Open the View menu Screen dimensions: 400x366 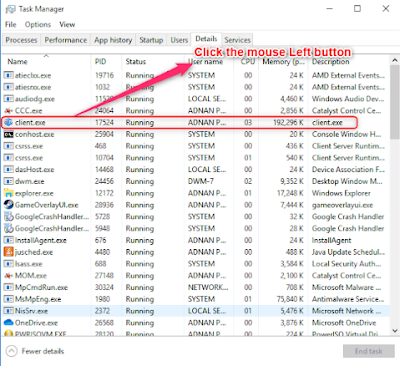[x=67, y=25]
